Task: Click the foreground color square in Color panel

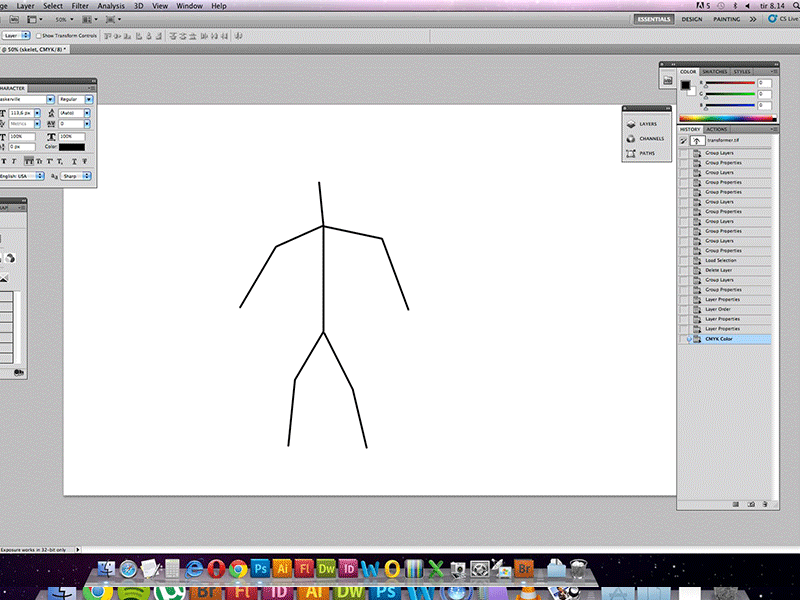Action: (686, 85)
